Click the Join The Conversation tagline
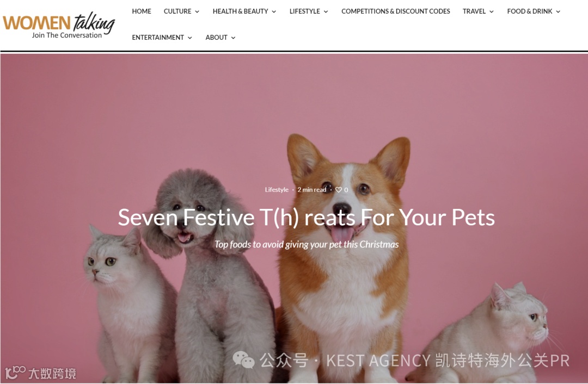Screen dimensions: 588x384 click(x=67, y=35)
